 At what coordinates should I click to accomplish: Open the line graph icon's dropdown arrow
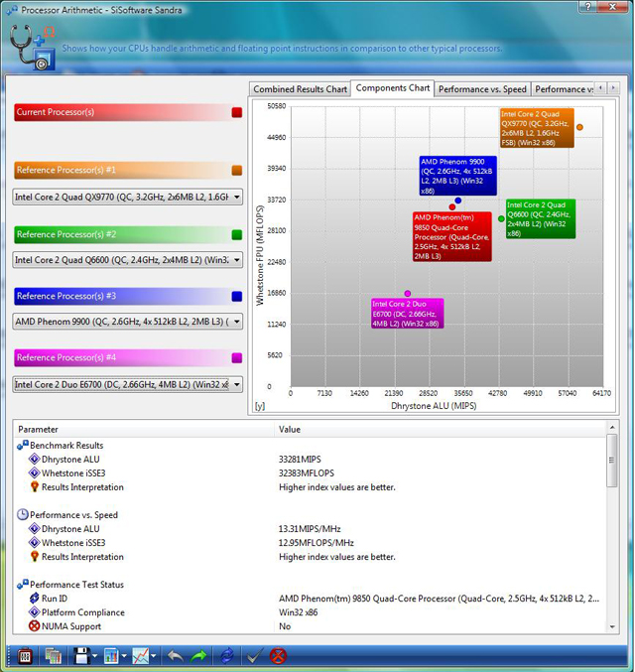[x=154, y=656]
